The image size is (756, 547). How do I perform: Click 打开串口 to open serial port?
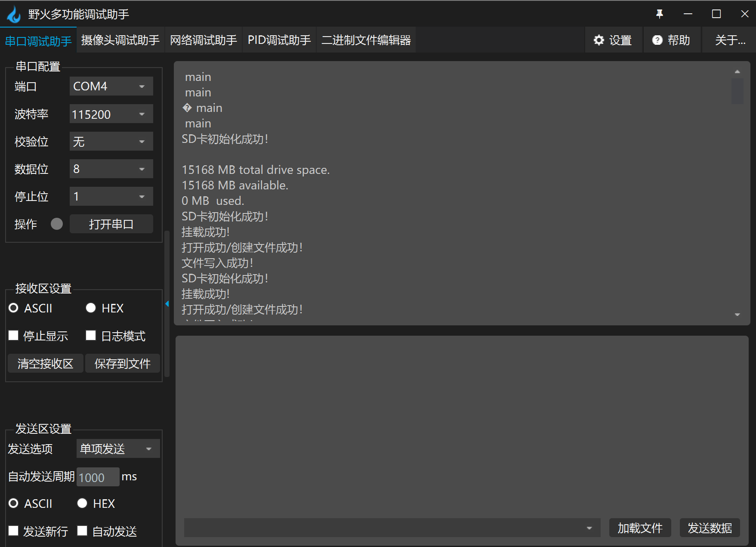point(111,224)
